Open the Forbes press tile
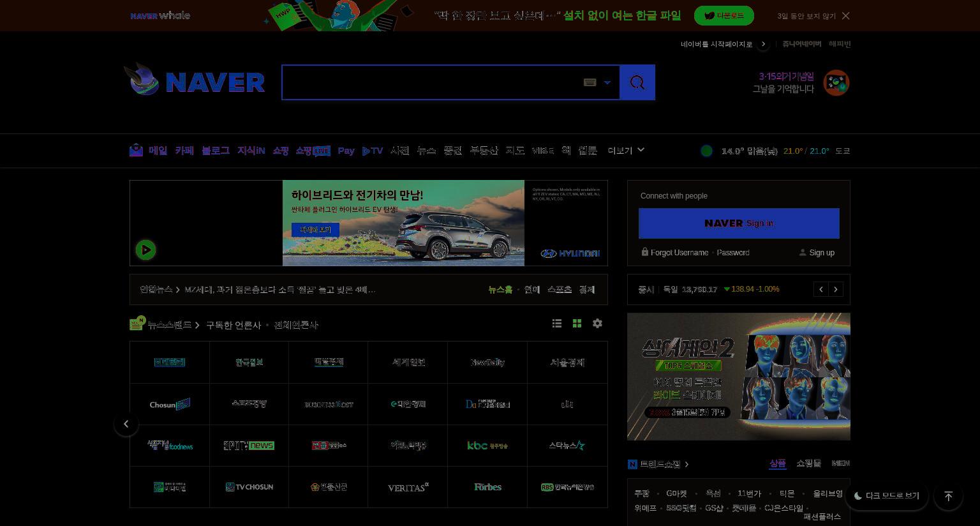 point(487,487)
